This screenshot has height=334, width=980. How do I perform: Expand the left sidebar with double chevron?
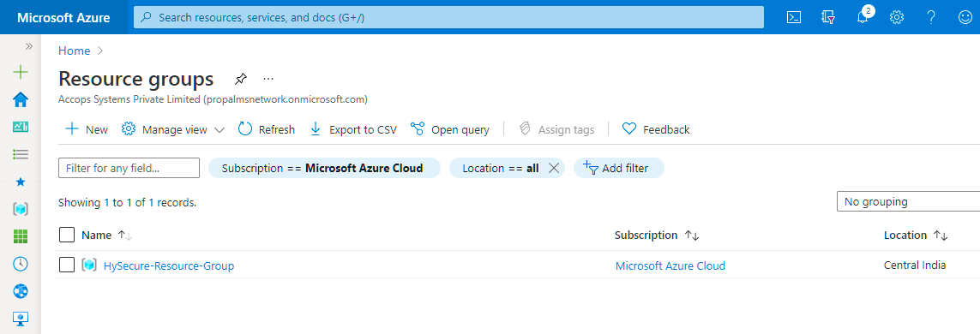click(x=29, y=46)
